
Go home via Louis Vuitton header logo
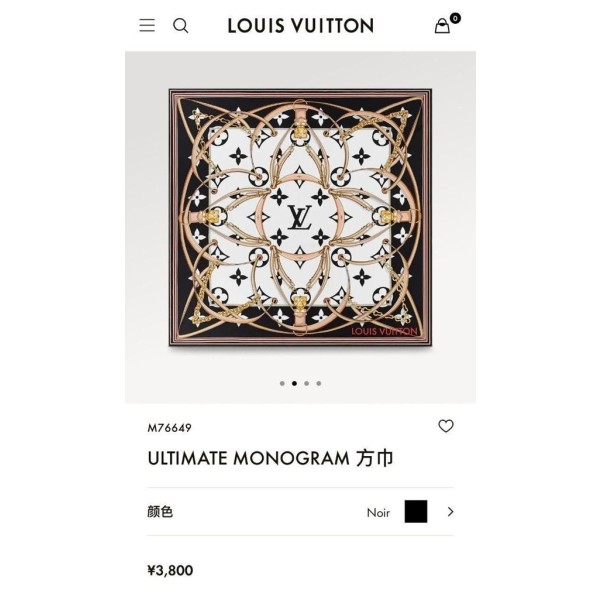(x=301, y=26)
